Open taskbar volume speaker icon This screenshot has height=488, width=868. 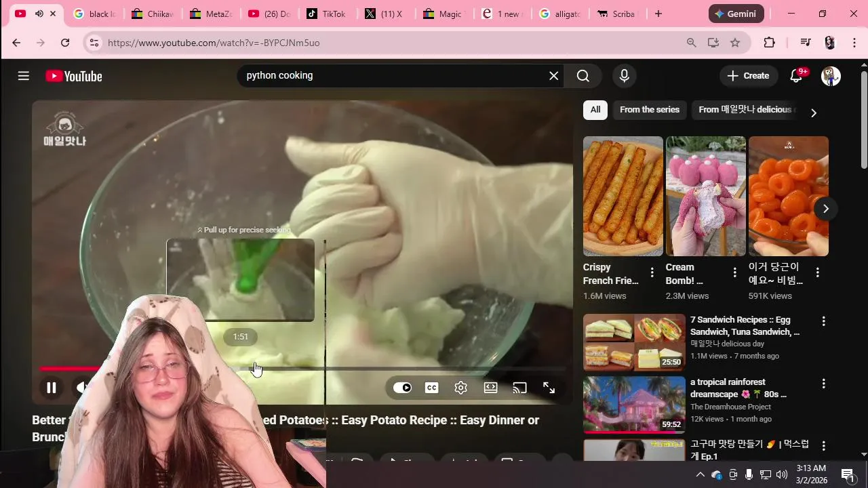782,474
